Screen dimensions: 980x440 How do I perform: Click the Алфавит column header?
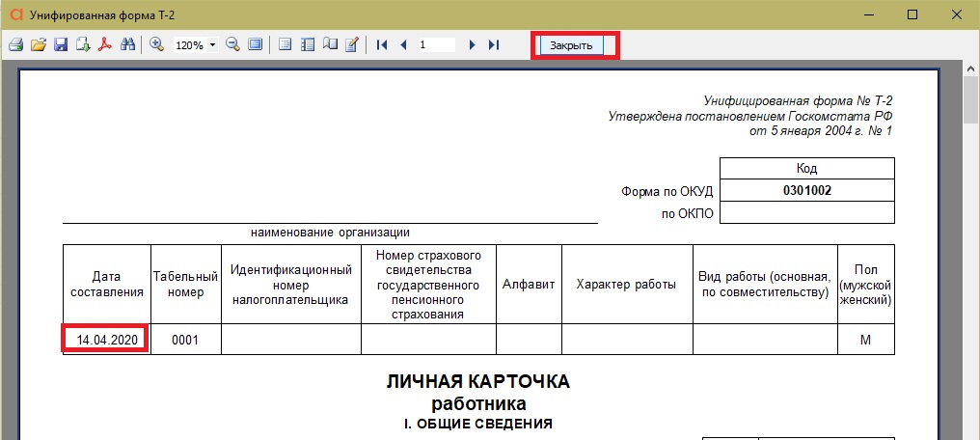(529, 285)
